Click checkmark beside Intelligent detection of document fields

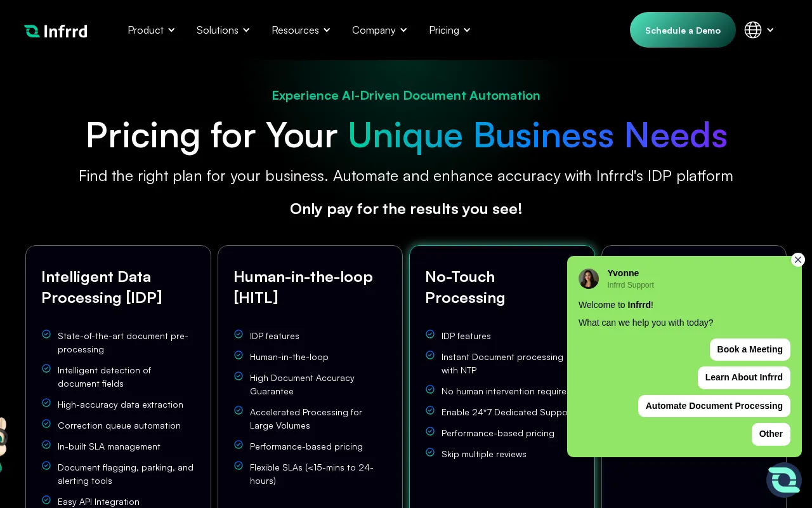[46, 368]
